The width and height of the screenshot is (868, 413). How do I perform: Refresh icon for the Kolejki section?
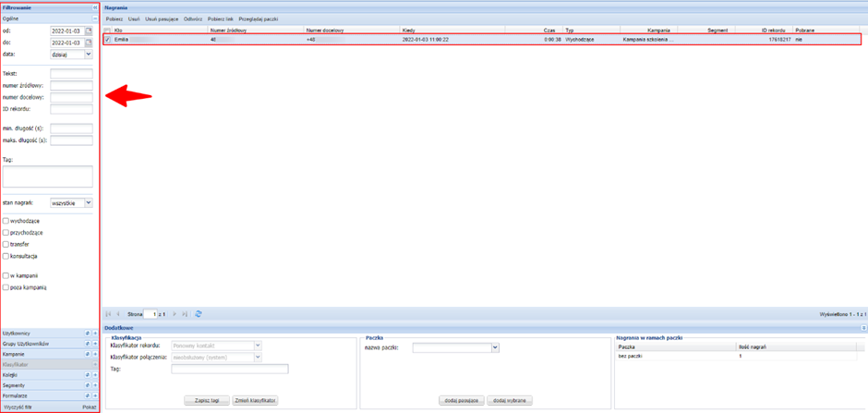(88, 375)
